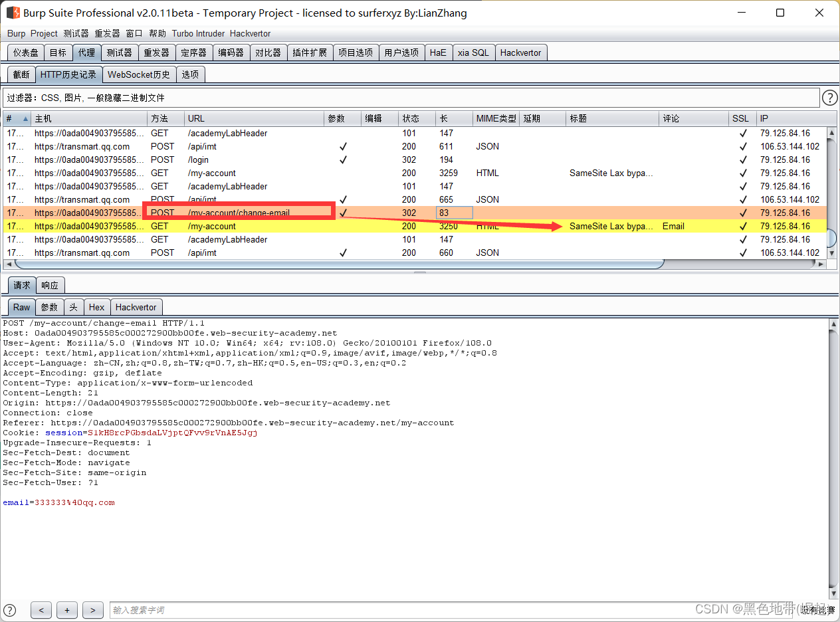Viewport: 840px width, 622px height.
Task: Click the Email comment cell
Action: click(x=694, y=226)
